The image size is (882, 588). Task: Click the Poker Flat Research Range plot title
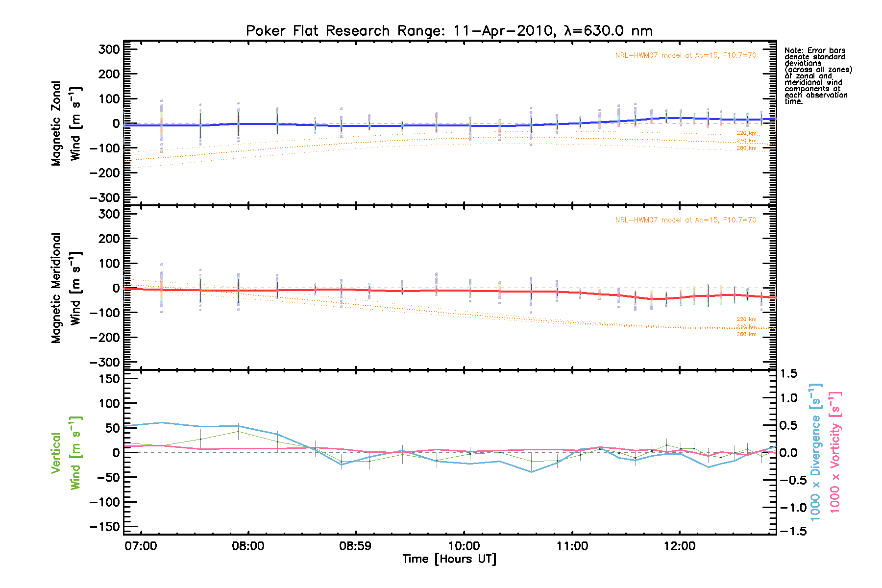point(449,31)
